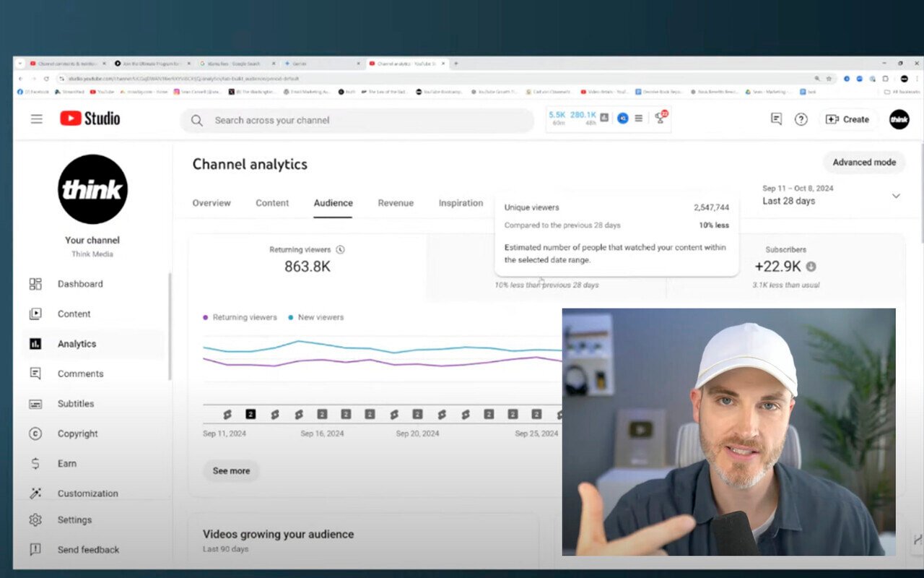This screenshot has width=924, height=578.
Task: Click the 280.1K 48h vidIQ stat
Action: [x=583, y=118]
